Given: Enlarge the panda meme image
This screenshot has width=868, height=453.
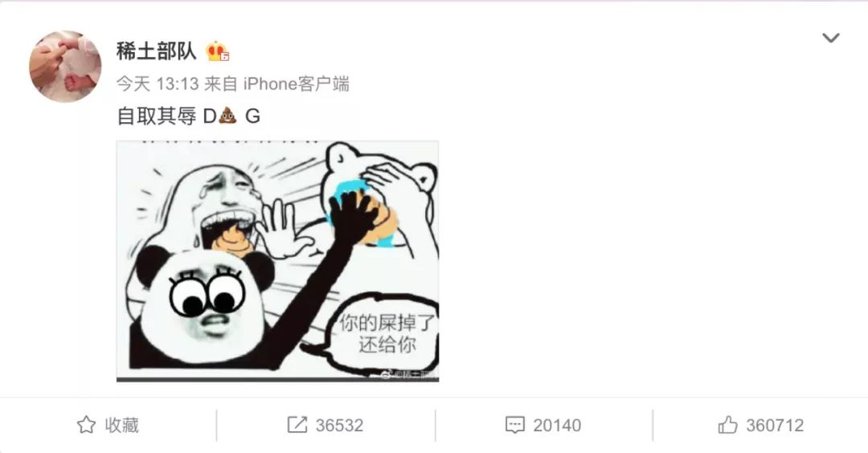Looking at the screenshot, I should coord(277,261).
